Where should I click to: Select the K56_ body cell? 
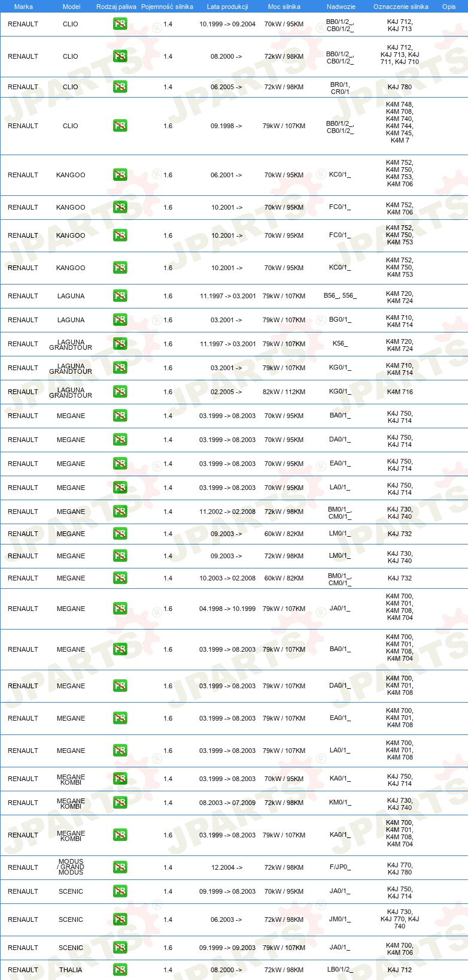pyautogui.click(x=340, y=344)
